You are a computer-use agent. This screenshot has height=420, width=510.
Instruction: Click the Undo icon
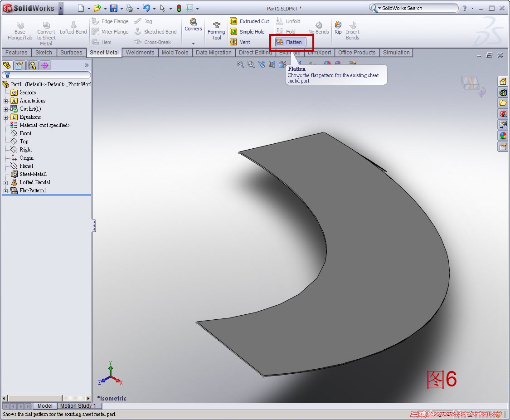pos(146,8)
